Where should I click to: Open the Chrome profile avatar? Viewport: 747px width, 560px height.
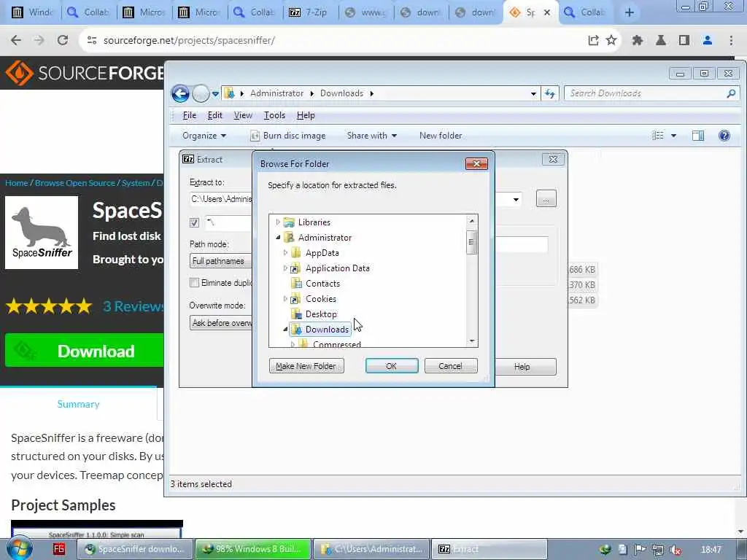(708, 41)
